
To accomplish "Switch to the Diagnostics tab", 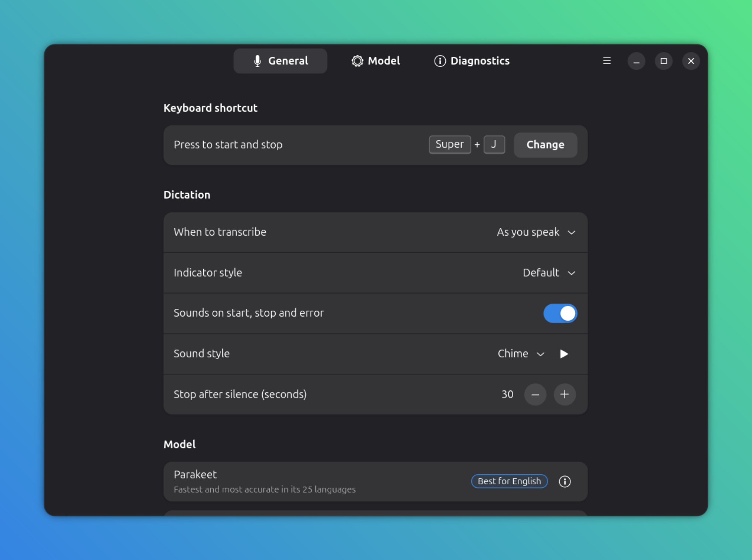I will (472, 61).
